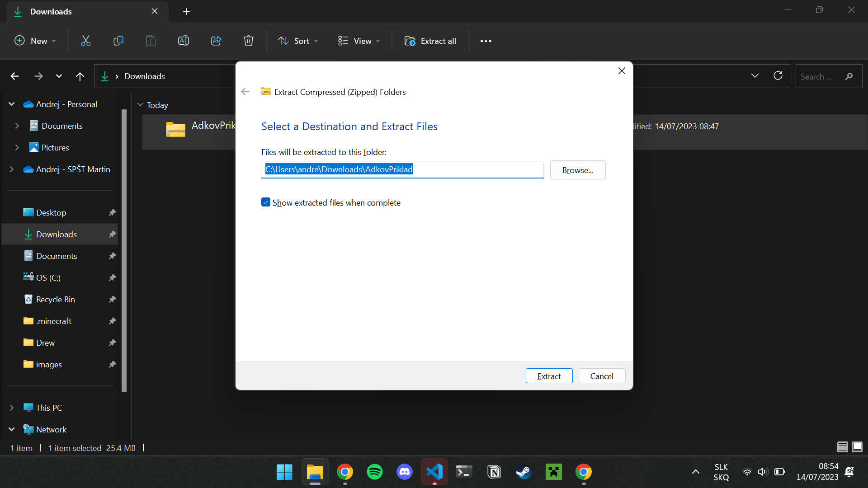
Task: Open Minecraft from the taskbar
Action: [554, 472]
